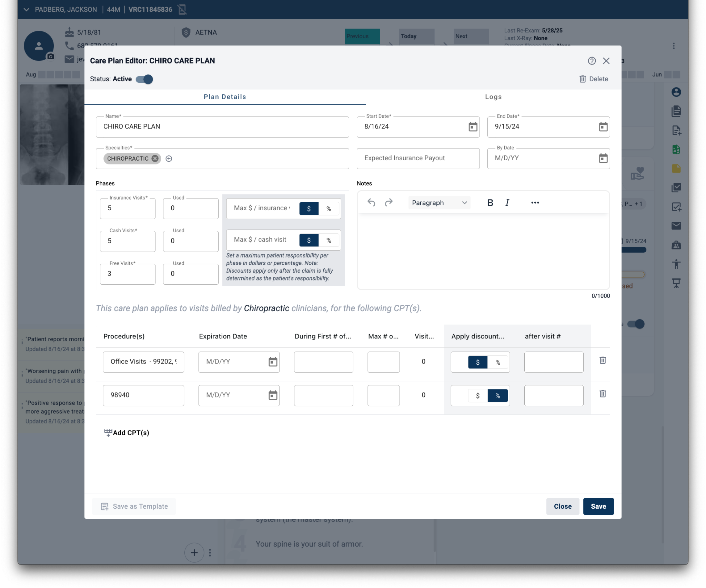The image size is (706, 588).
Task: Click the Save button
Action: coord(598,506)
